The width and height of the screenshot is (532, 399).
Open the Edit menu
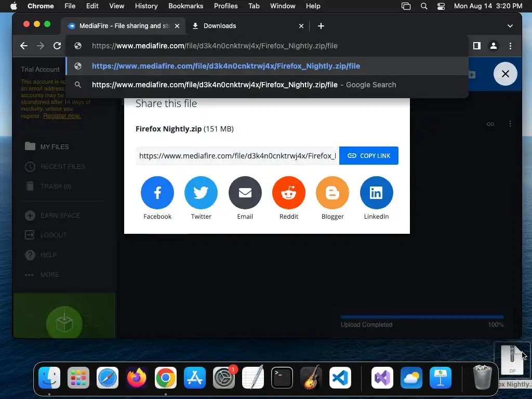point(92,6)
